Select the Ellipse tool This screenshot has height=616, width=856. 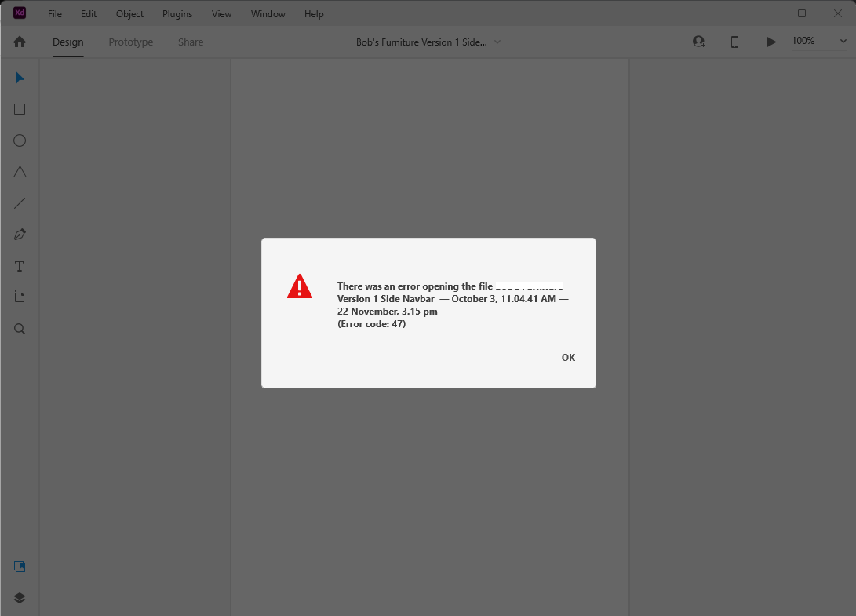coord(20,141)
